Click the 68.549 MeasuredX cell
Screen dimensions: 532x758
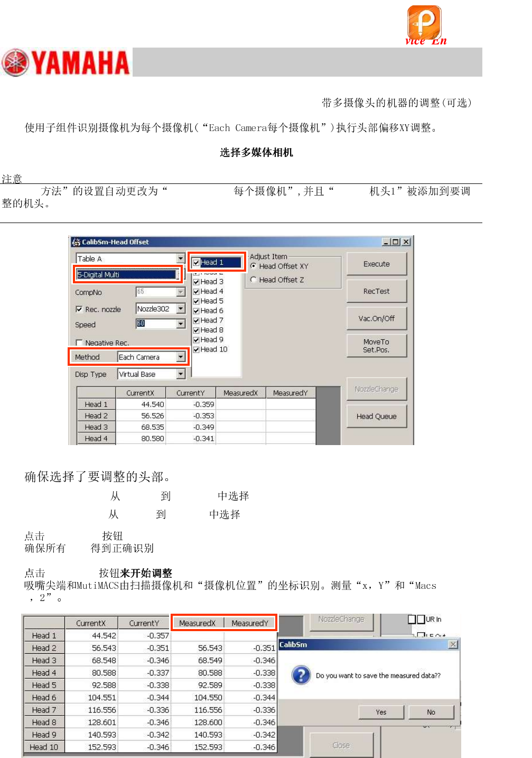(x=198, y=660)
